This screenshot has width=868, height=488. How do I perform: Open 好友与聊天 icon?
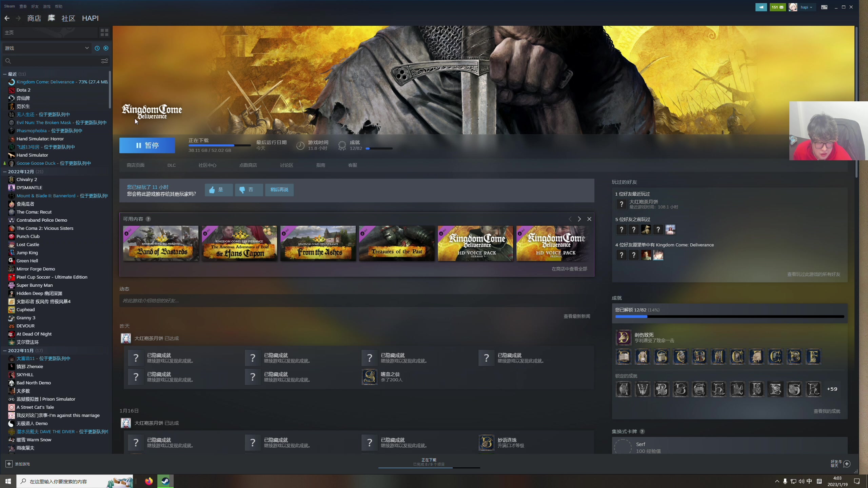click(847, 464)
